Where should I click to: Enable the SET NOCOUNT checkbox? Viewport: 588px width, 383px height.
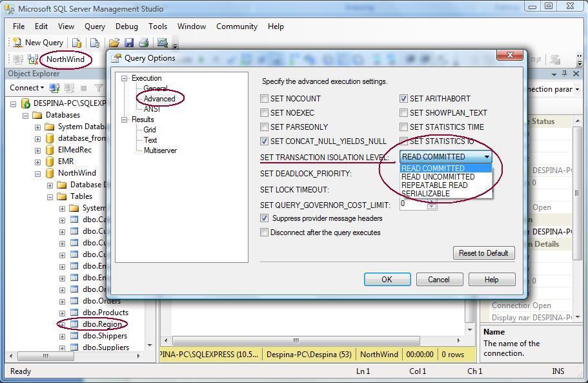[x=265, y=99]
